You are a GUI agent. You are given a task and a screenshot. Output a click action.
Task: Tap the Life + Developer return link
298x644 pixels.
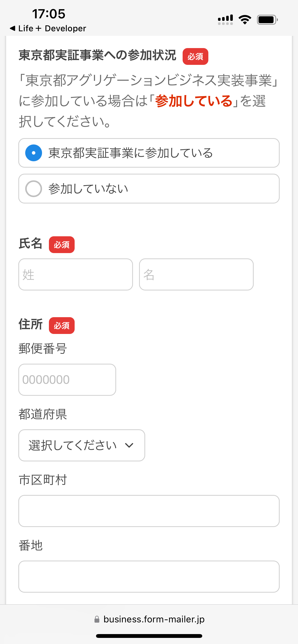pyautogui.click(x=52, y=28)
